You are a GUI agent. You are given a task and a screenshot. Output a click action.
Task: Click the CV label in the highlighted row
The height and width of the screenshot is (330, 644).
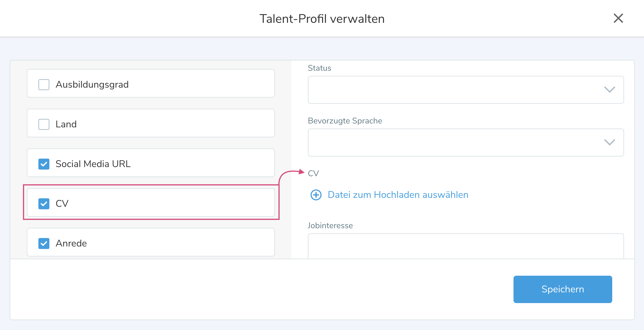[x=62, y=204]
